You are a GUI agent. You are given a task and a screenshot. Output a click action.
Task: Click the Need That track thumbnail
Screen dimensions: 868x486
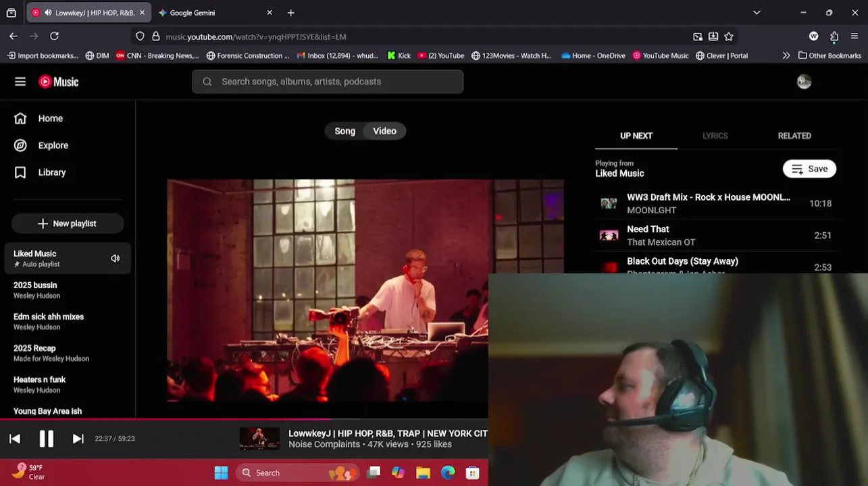pyautogui.click(x=609, y=236)
